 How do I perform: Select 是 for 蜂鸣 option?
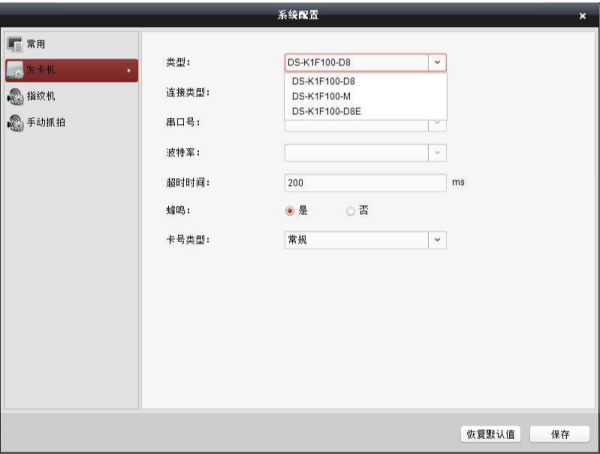(x=290, y=211)
